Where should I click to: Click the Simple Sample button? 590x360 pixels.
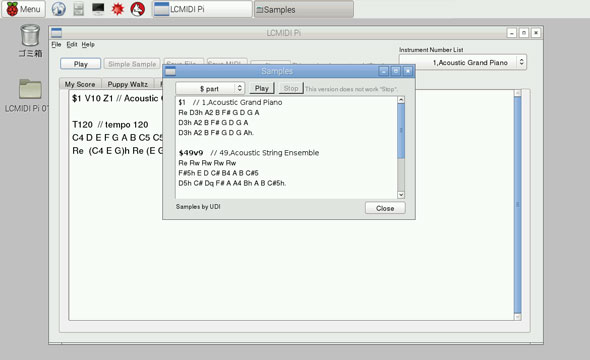click(x=132, y=64)
